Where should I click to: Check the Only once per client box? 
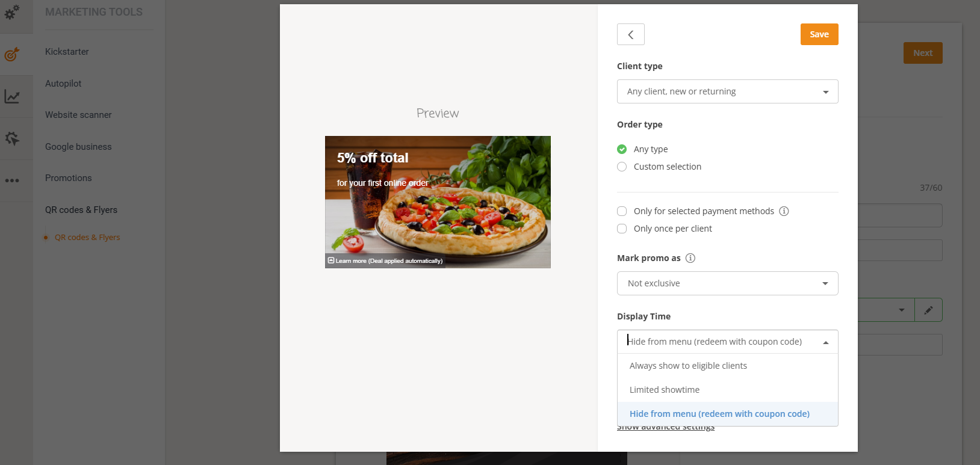622,229
